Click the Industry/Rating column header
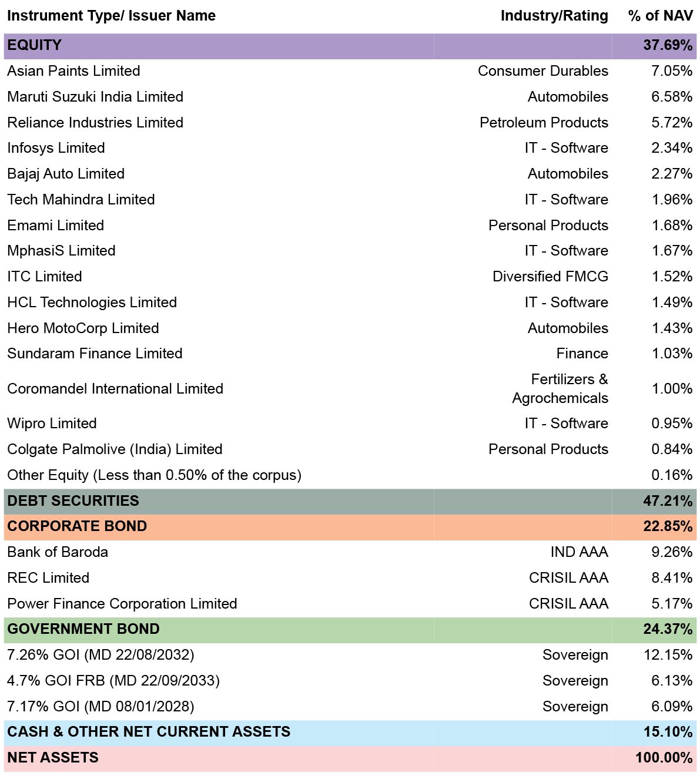Screen dimensions: 700x776 (554, 16)
